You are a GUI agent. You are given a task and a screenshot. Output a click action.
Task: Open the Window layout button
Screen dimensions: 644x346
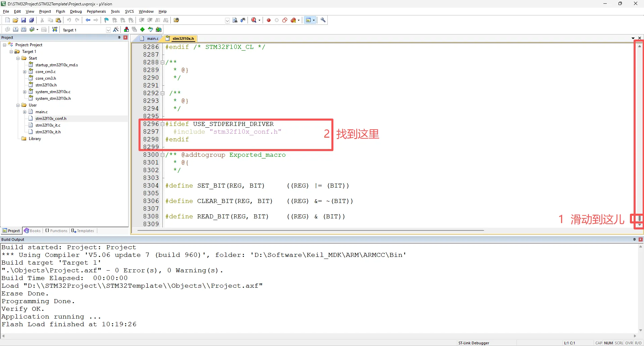pyautogui.click(x=308, y=20)
